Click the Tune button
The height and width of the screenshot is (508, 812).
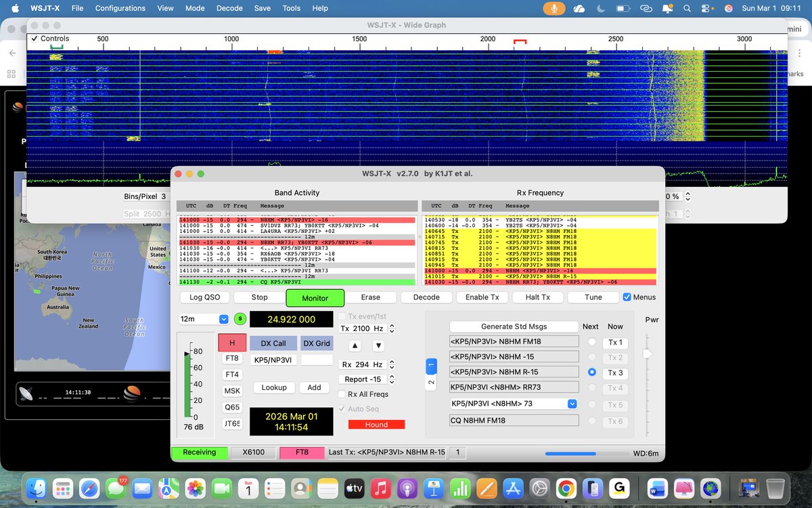click(593, 297)
